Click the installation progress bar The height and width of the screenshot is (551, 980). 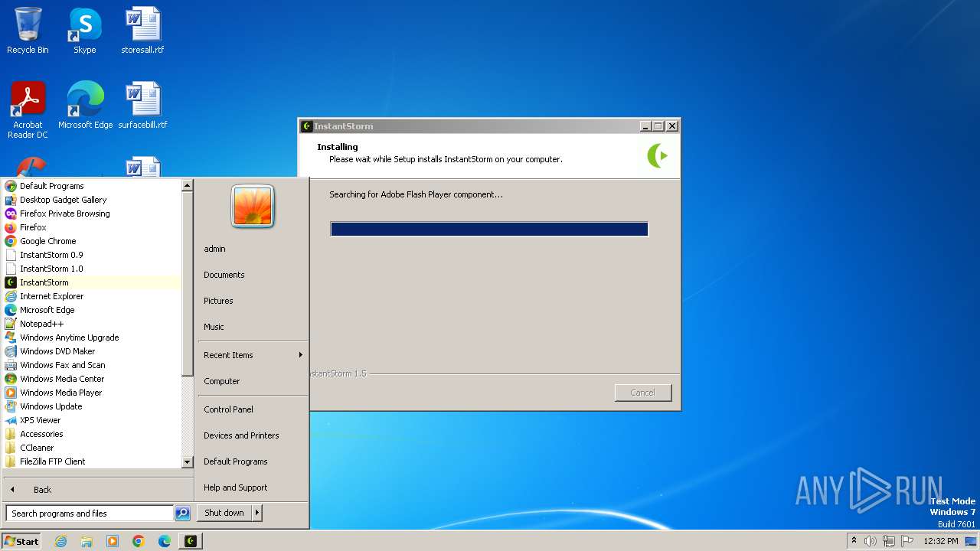pos(489,229)
